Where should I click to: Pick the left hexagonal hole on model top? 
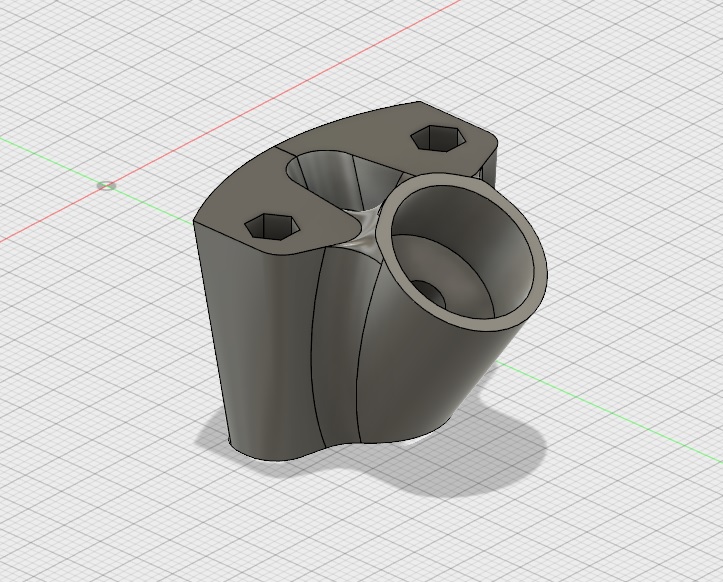pyautogui.click(x=273, y=226)
